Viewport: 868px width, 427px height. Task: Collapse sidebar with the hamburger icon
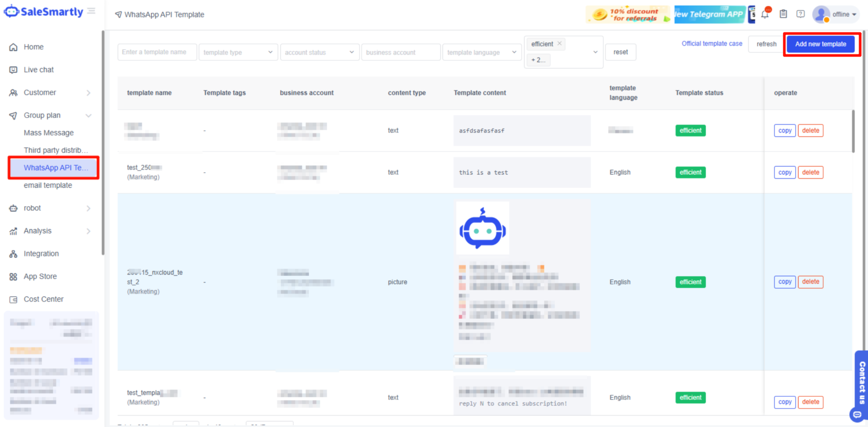point(92,11)
